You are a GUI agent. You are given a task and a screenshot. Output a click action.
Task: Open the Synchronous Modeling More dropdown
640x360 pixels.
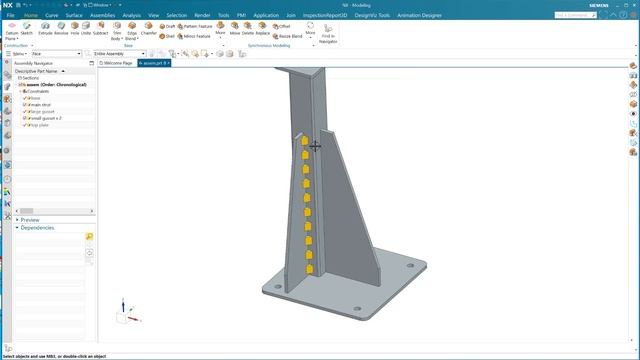tap(310, 29)
